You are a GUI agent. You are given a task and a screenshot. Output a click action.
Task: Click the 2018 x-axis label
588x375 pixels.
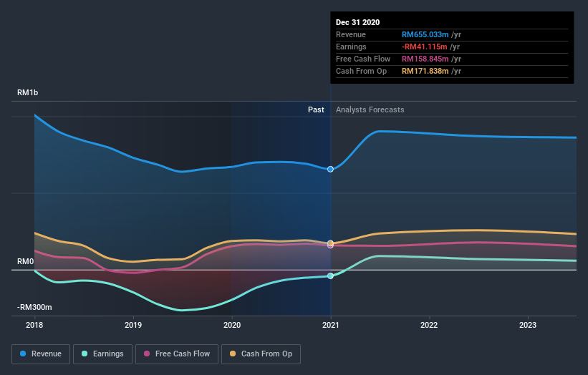[34, 325]
